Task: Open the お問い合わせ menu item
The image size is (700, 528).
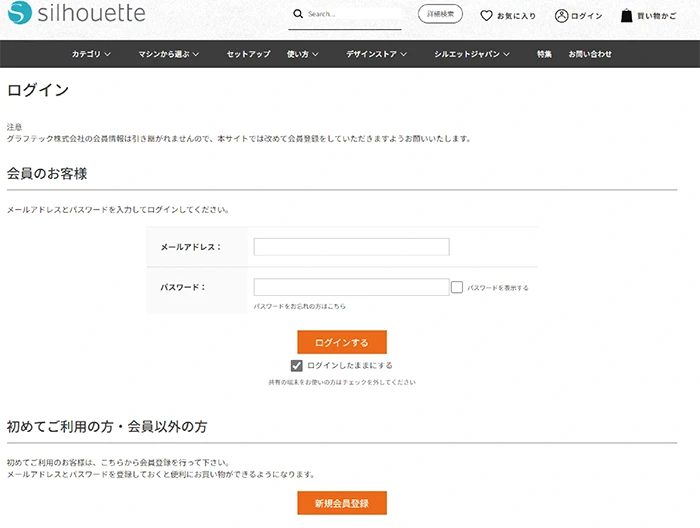Action: pos(590,54)
